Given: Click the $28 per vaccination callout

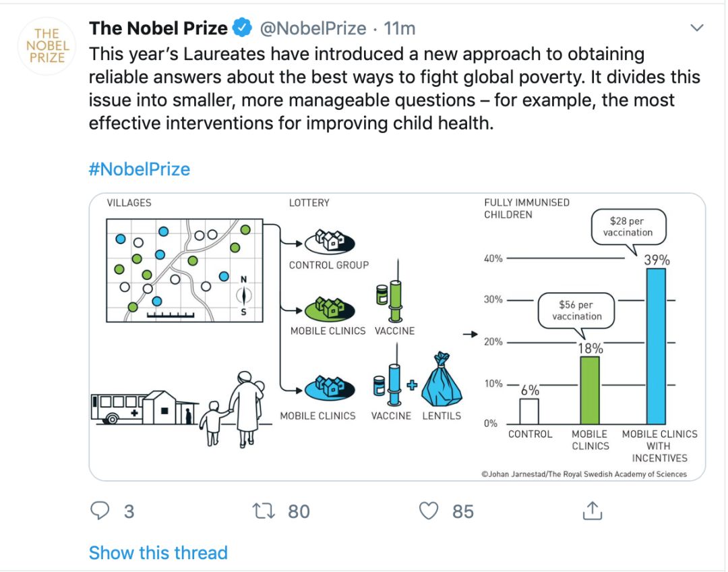Looking at the screenshot, I should pyautogui.click(x=628, y=227).
